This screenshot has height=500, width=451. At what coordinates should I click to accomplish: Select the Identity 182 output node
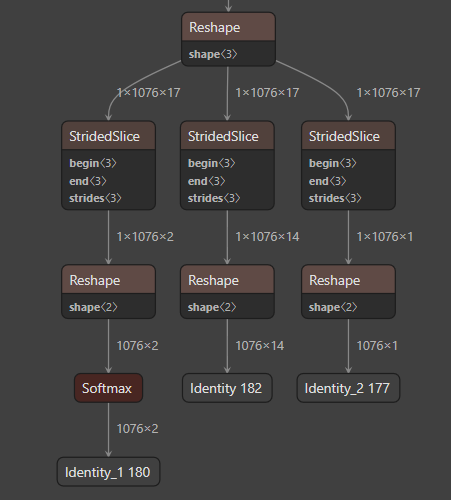click(227, 388)
